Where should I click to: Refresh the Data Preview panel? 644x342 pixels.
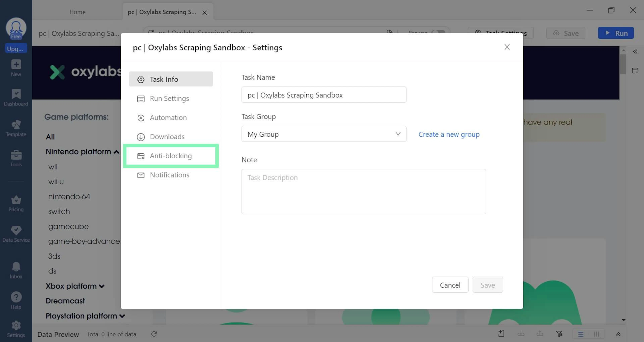coord(154,334)
